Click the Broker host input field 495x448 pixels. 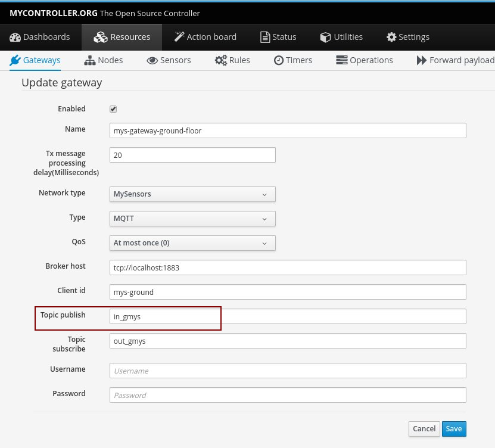(288, 267)
